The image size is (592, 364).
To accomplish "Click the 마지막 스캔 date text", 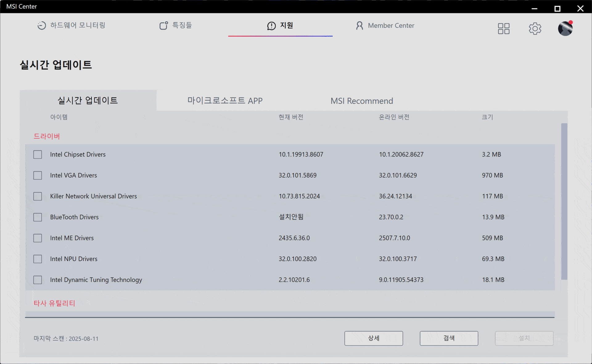I will pos(66,338).
